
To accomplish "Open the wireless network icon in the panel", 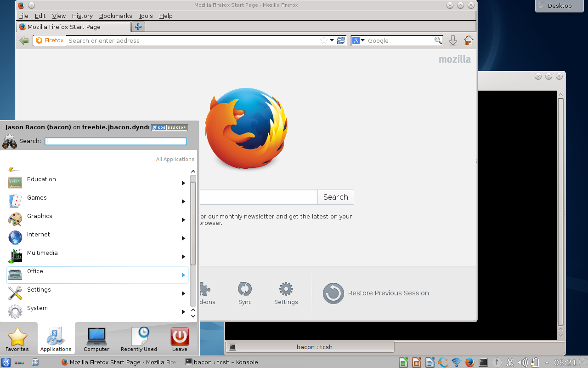I will pos(456,362).
